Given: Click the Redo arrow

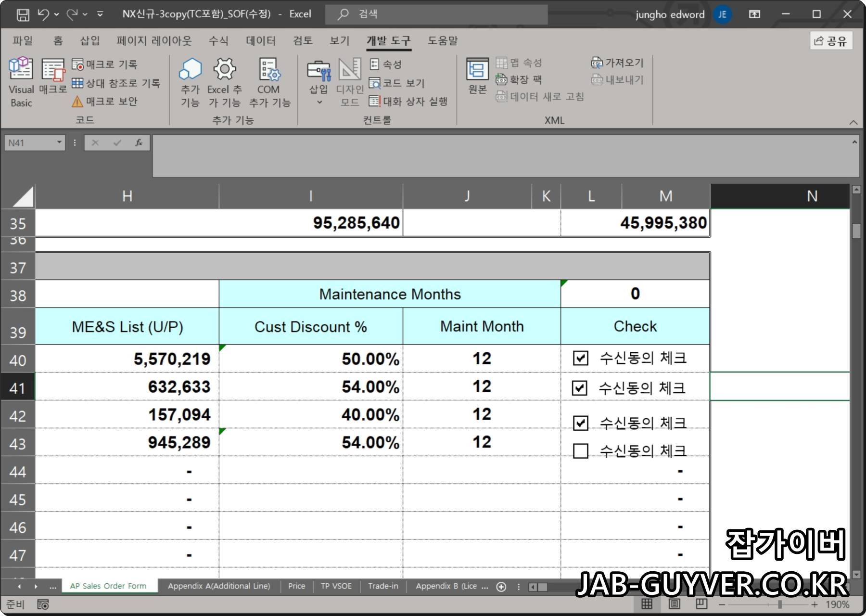Looking at the screenshot, I should click(72, 14).
